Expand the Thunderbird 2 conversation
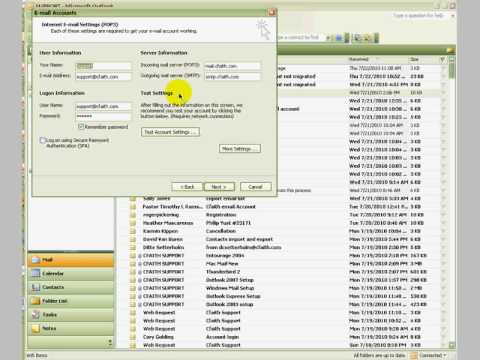 140,272
